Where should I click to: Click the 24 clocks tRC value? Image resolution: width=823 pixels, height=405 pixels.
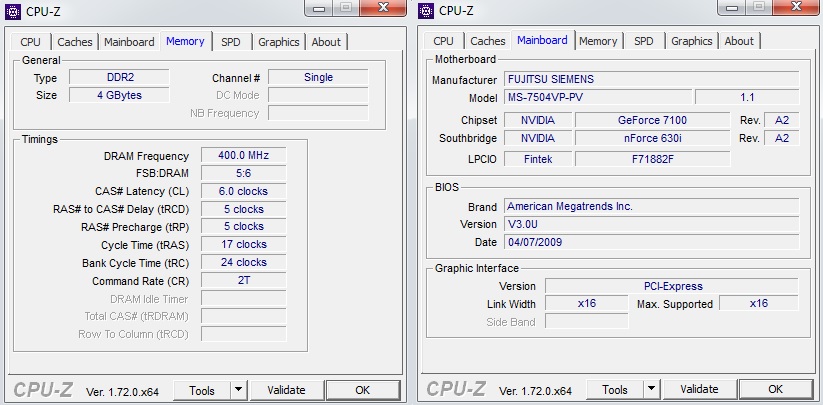coord(244,263)
